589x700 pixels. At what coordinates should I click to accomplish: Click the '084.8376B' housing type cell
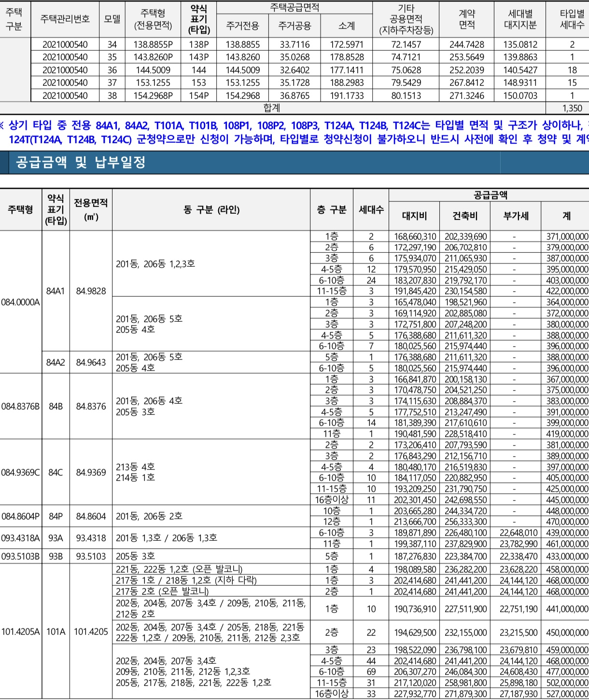point(21,406)
